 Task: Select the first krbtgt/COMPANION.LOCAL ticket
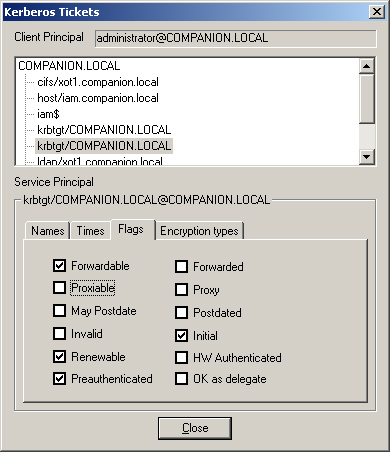coord(104,130)
